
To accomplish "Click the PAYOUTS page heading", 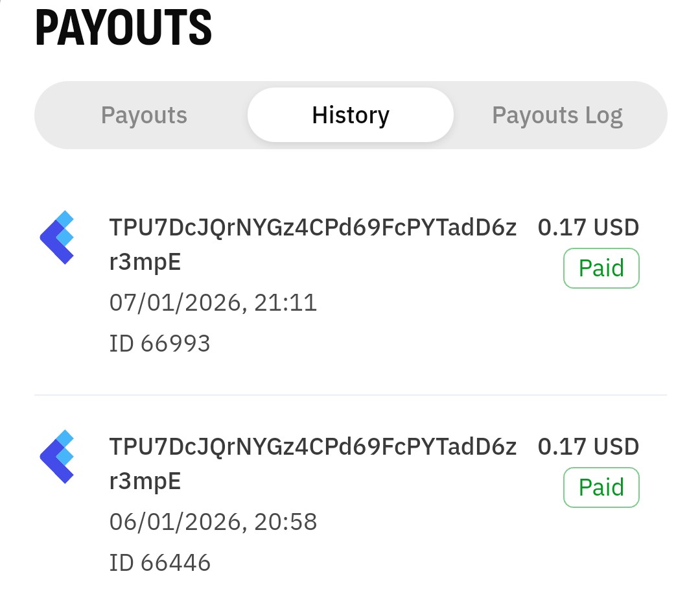I will pyautogui.click(x=123, y=29).
